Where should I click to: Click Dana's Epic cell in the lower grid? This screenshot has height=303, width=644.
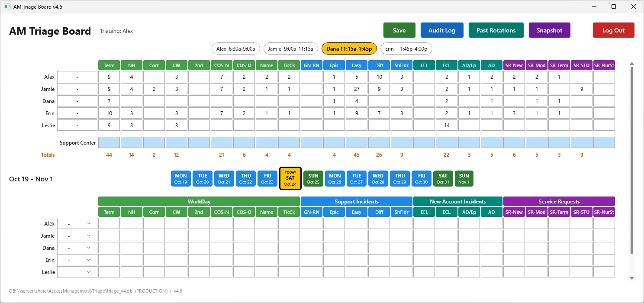point(334,248)
